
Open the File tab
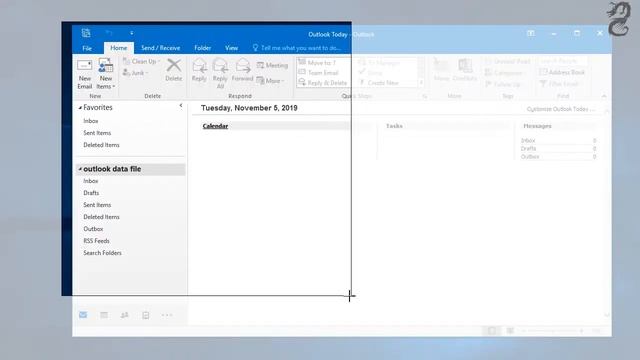coord(87,48)
